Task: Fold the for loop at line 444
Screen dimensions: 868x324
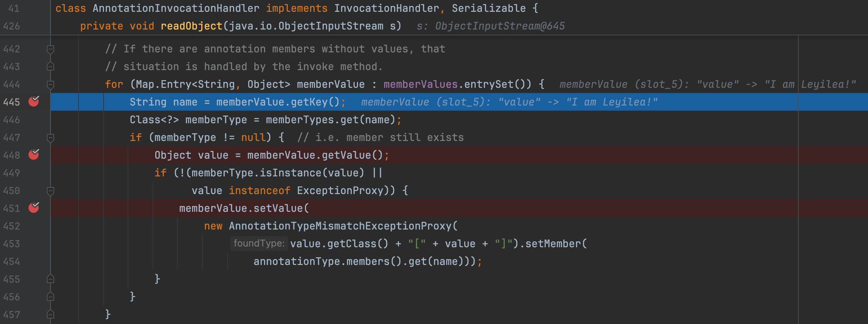Action: 51,85
